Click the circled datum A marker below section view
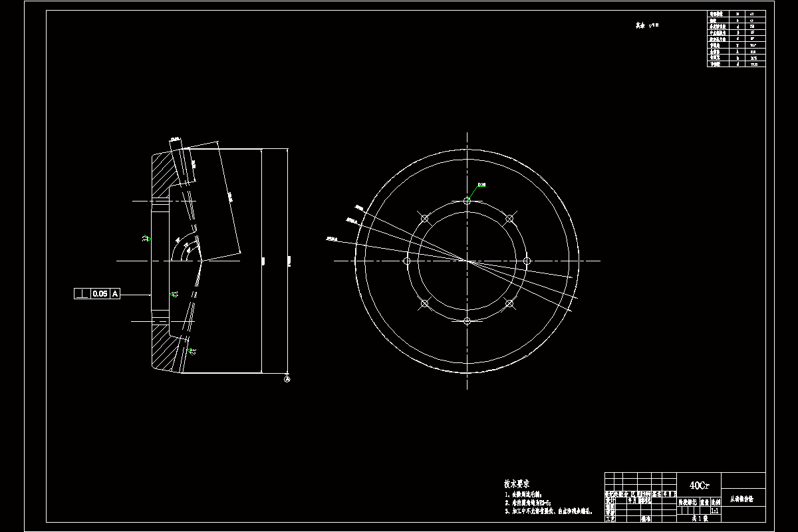The height and width of the screenshot is (532, 798). (x=287, y=379)
